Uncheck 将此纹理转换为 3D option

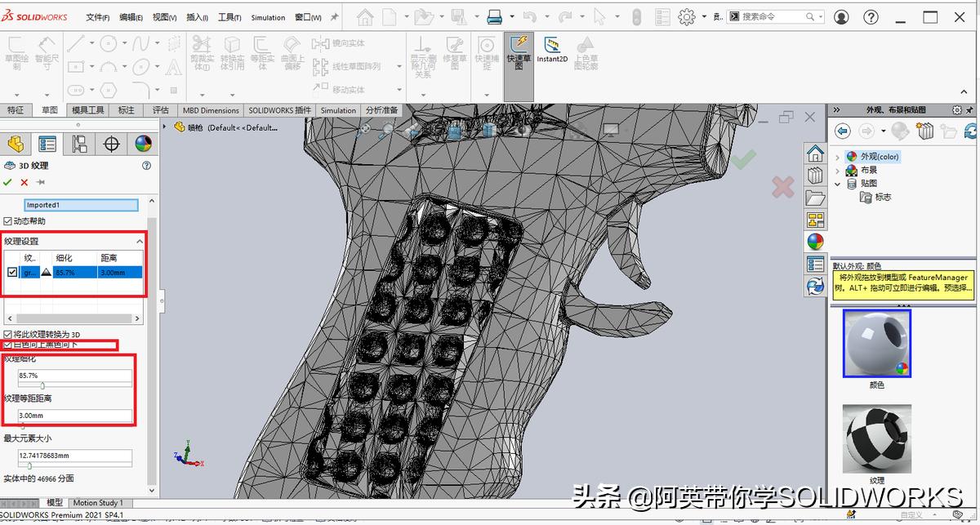pos(8,334)
